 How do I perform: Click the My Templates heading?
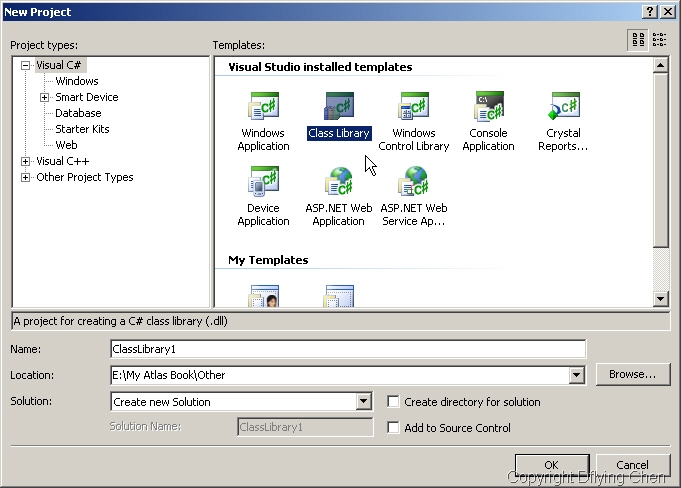point(268,260)
